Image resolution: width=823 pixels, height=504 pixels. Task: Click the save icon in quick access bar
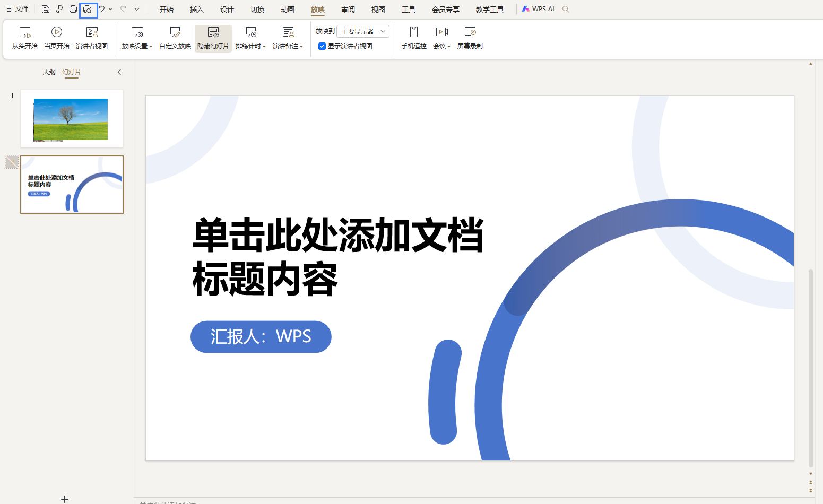point(46,9)
